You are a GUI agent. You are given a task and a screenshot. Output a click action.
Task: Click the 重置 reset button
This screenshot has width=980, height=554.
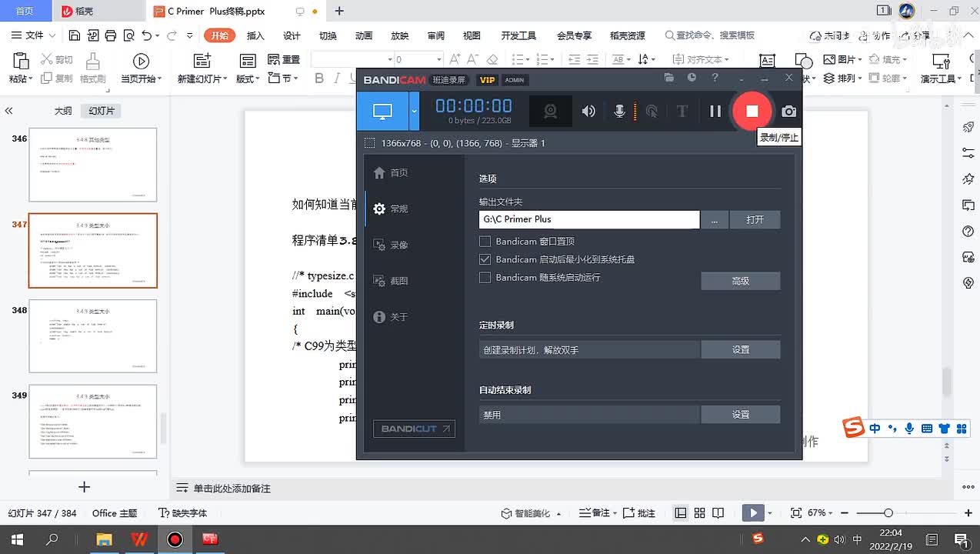(285, 60)
